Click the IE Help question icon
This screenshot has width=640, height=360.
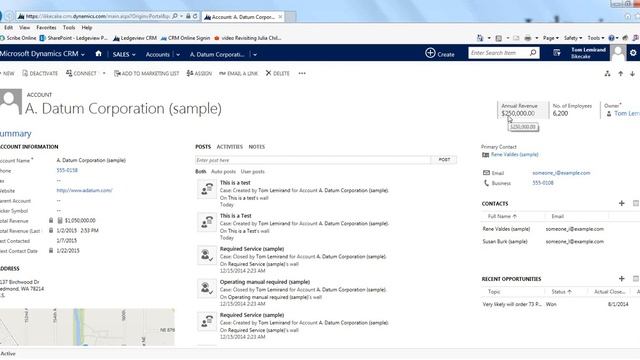point(611,38)
